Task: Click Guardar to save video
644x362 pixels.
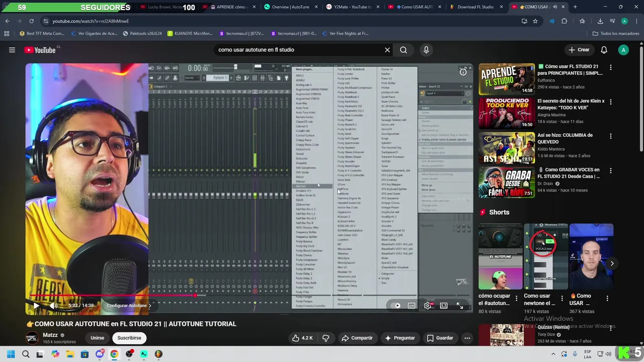Action: (x=440, y=338)
